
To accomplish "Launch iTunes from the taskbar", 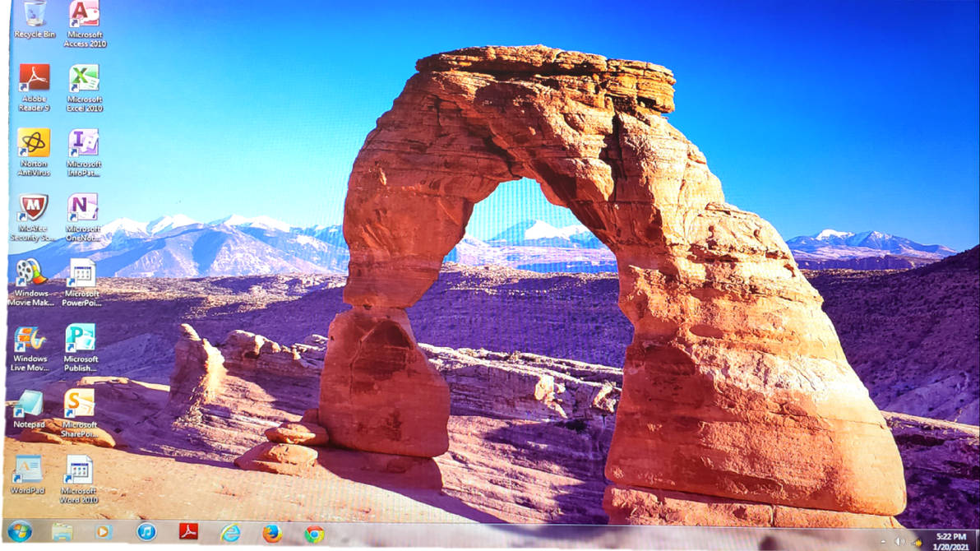I will tap(146, 532).
